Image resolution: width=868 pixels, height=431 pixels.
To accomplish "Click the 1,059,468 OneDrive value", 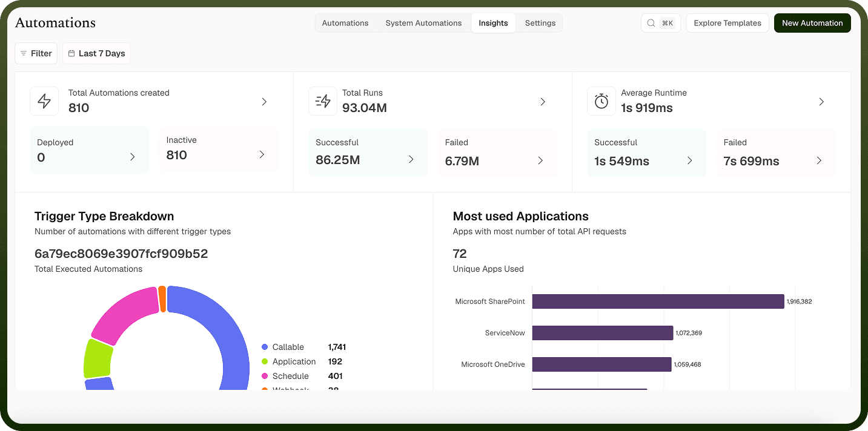I will [x=687, y=364].
